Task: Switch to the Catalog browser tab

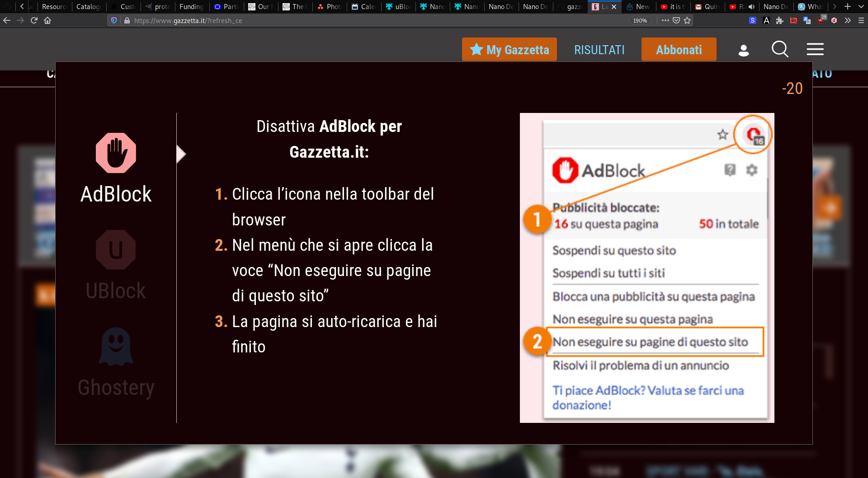Action: [x=88, y=7]
